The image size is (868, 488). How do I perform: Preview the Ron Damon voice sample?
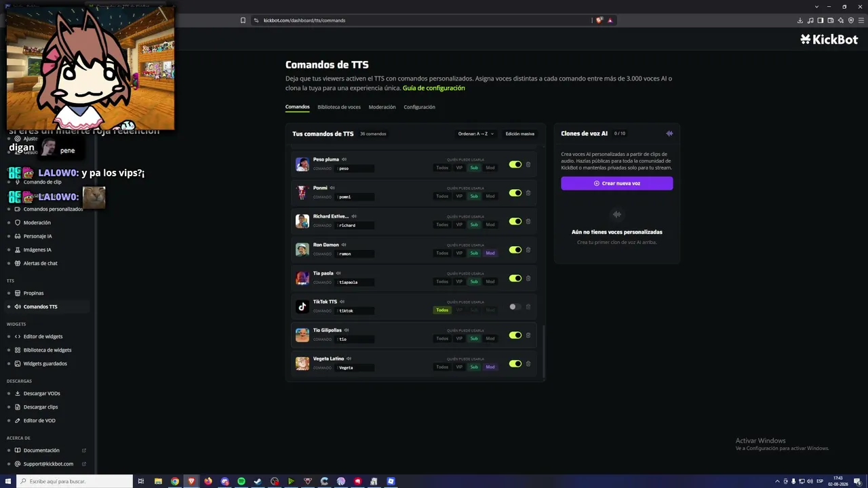point(344,245)
